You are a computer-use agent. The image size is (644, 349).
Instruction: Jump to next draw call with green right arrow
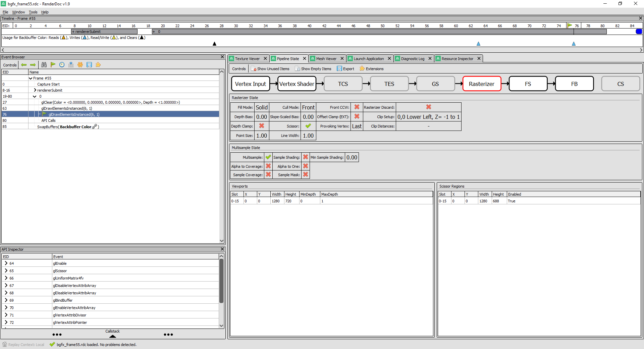(33, 65)
